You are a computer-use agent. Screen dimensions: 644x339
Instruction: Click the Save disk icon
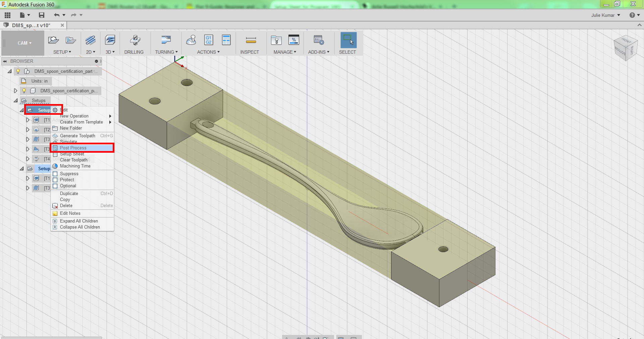42,15
